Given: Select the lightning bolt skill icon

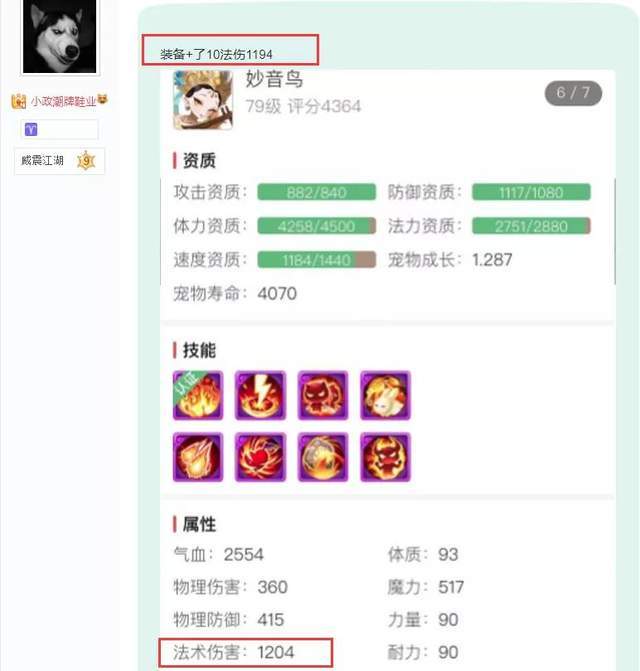Looking at the screenshot, I should (x=260, y=395).
